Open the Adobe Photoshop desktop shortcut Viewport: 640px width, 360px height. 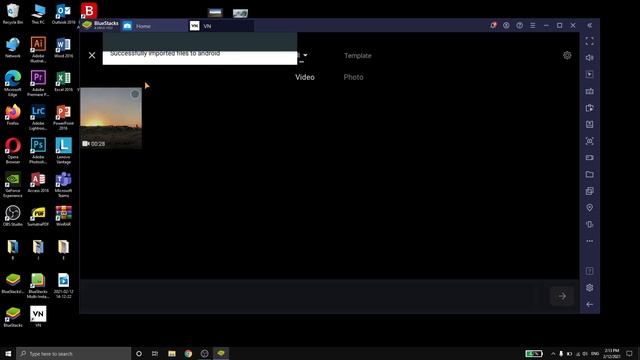(x=38, y=151)
